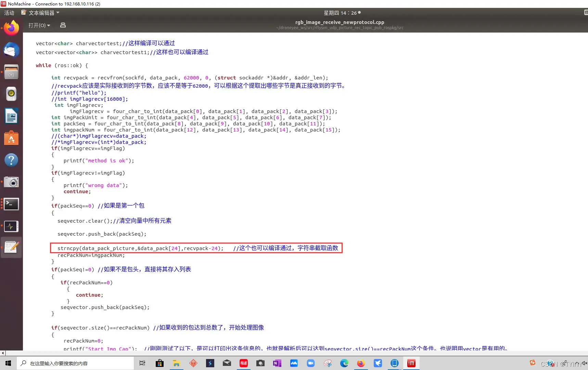Click the '//printf("hello");' comment line
Viewport: 588px width, 370px height.
click(79, 93)
